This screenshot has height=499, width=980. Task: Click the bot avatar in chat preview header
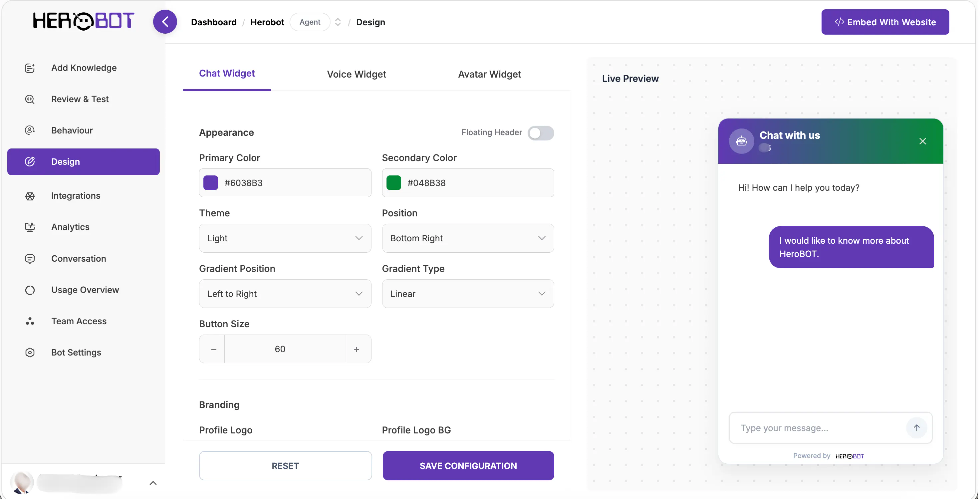pyautogui.click(x=741, y=141)
